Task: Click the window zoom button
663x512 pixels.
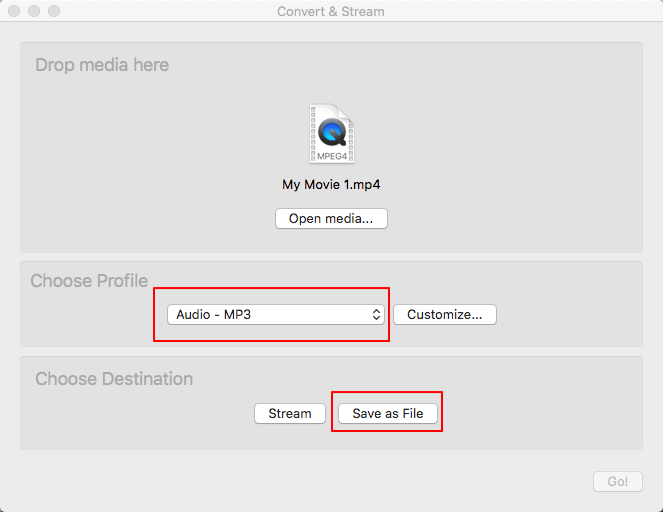Action: [x=54, y=11]
